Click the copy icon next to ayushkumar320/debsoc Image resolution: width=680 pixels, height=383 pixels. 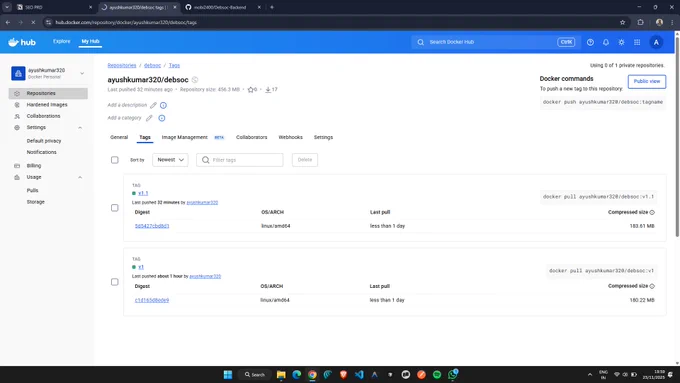195,80
